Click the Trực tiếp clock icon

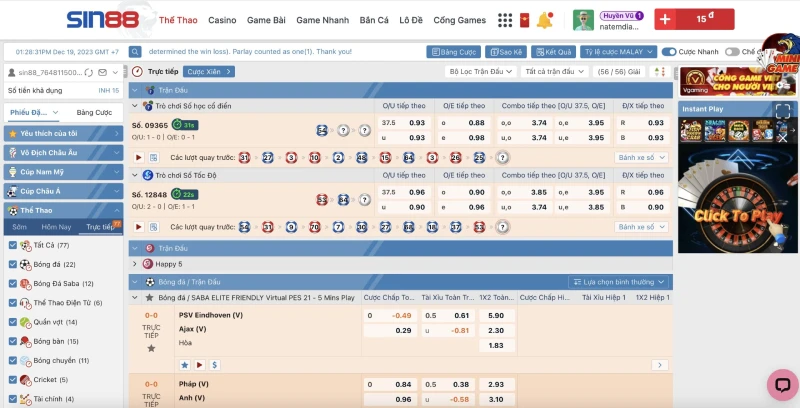pos(137,72)
